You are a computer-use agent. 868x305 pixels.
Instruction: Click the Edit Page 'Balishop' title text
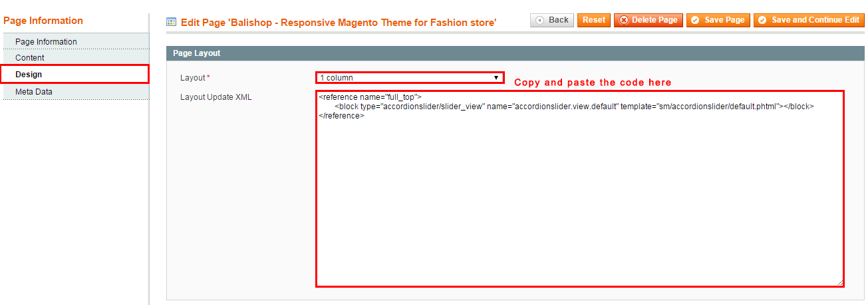coord(339,23)
